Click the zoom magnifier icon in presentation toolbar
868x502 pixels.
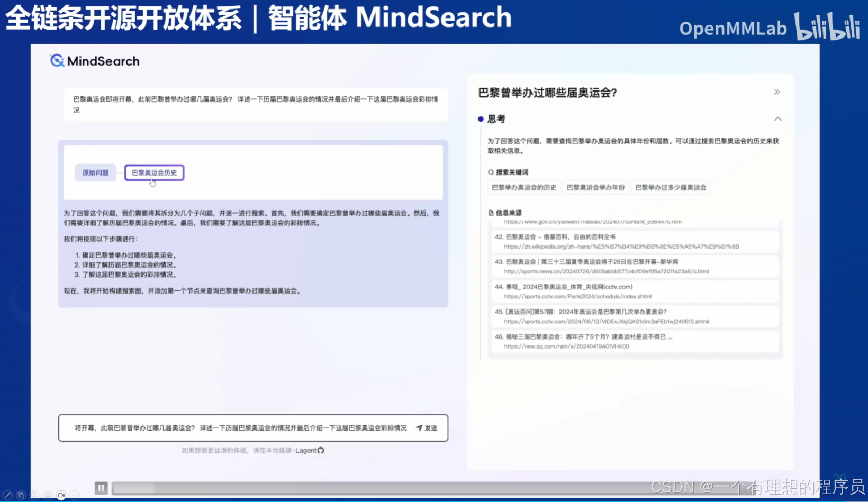(34, 495)
